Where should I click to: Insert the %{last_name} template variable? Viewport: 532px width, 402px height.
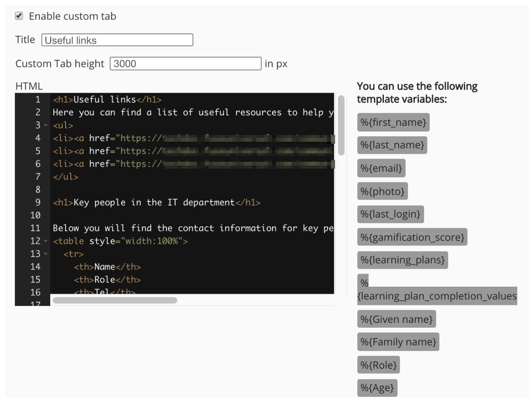click(392, 145)
